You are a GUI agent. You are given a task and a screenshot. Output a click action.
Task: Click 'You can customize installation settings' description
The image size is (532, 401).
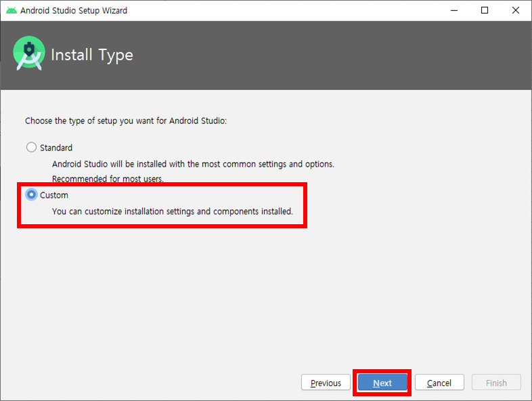pos(173,211)
